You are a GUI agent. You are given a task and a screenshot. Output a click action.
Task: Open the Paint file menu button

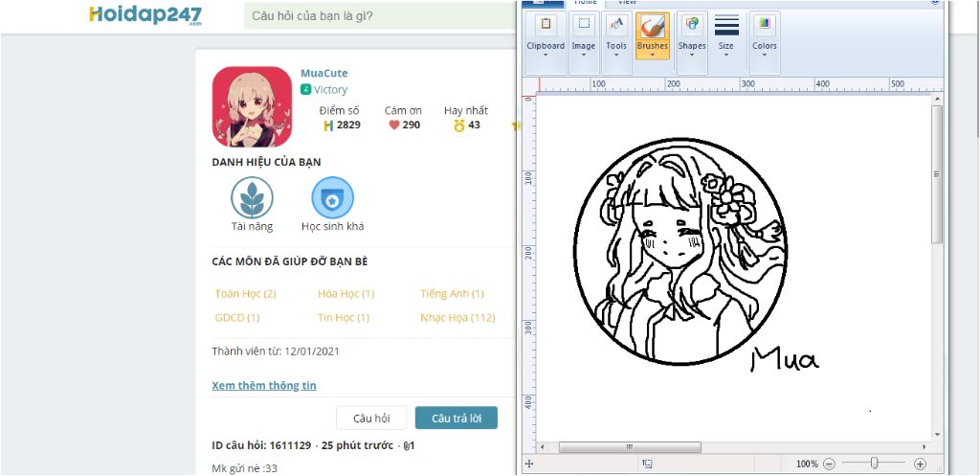point(543,3)
